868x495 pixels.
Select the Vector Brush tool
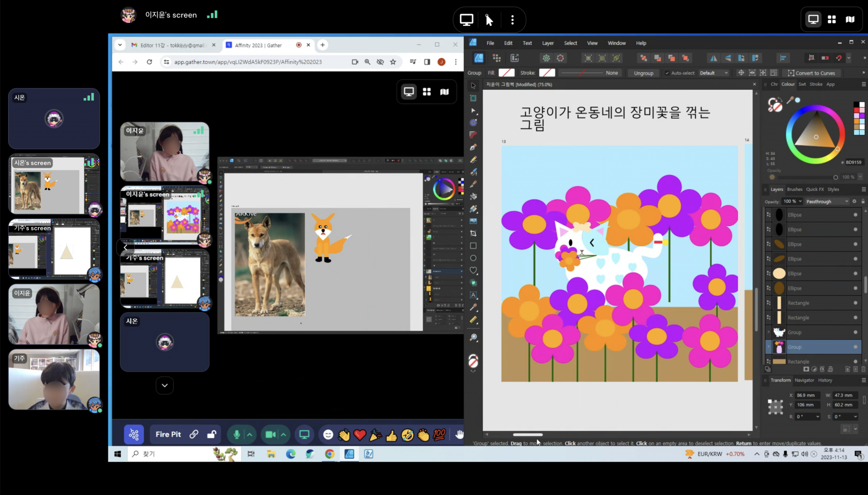click(x=473, y=172)
